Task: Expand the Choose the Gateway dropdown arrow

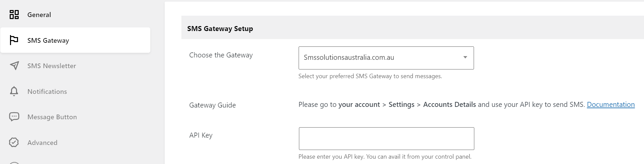Action: (465, 57)
